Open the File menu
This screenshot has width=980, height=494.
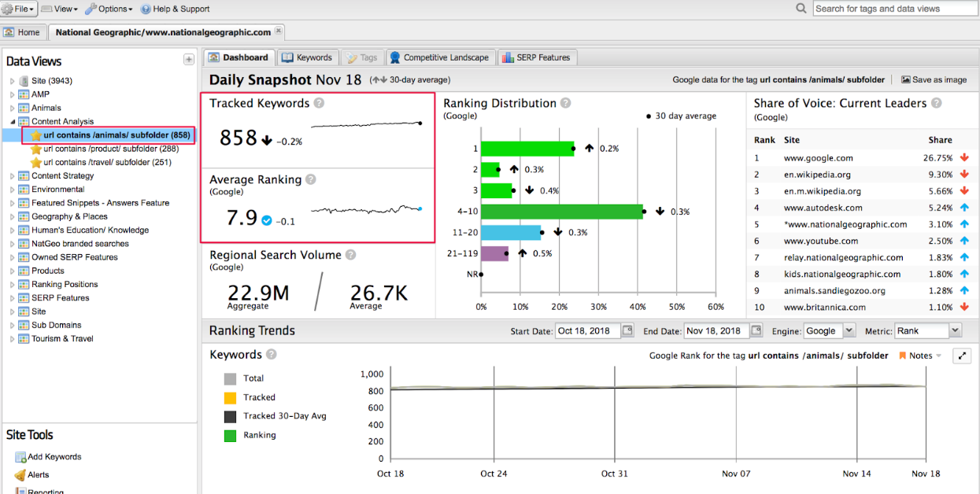coord(19,9)
